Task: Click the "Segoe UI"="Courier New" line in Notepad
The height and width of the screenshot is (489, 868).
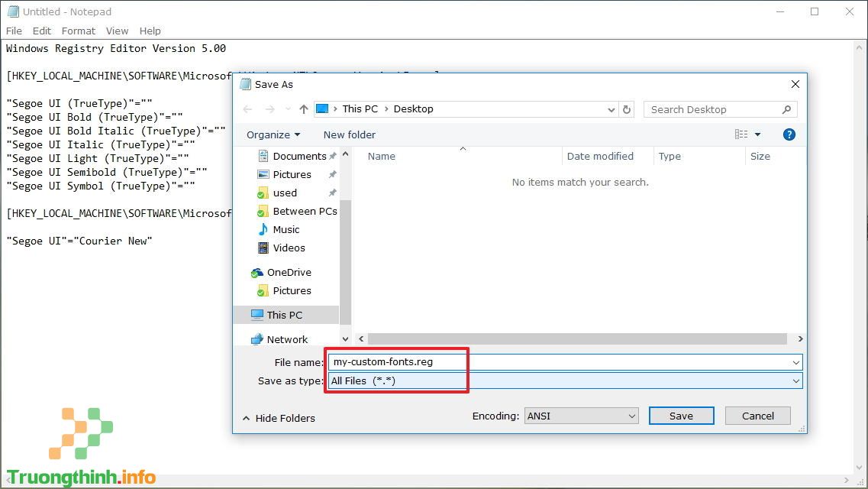Action: pos(79,241)
